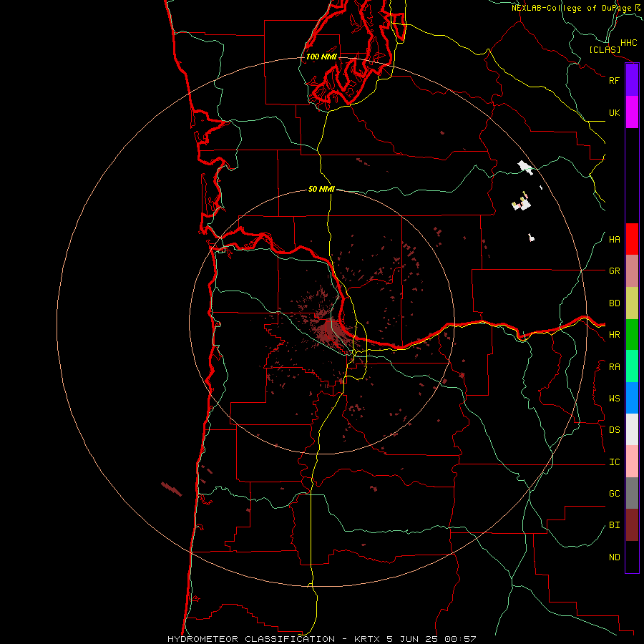The height and width of the screenshot is (644, 644).
Task: Click the magenta UK color swatch
Action: [632, 112]
